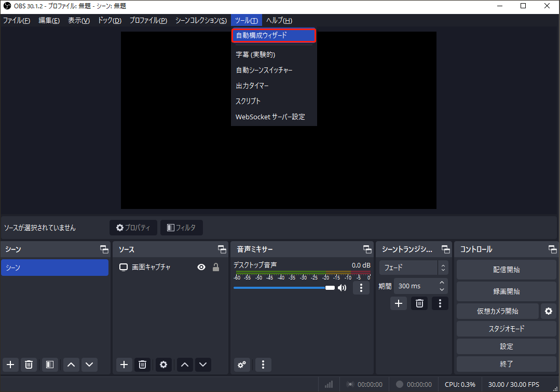
Task: Click the デスクトップ音声 level meter
Action: pos(302,273)
